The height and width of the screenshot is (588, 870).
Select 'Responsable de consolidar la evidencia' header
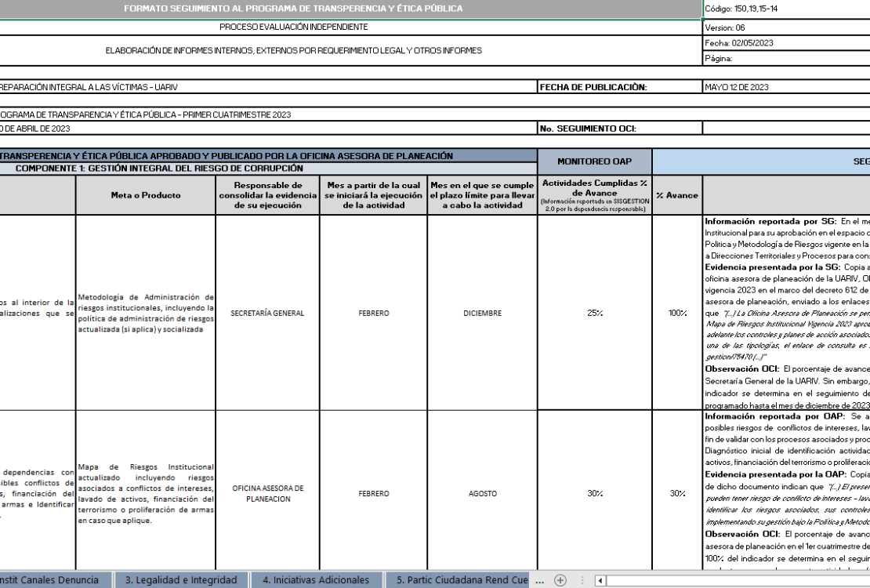[x=267, y=195]
